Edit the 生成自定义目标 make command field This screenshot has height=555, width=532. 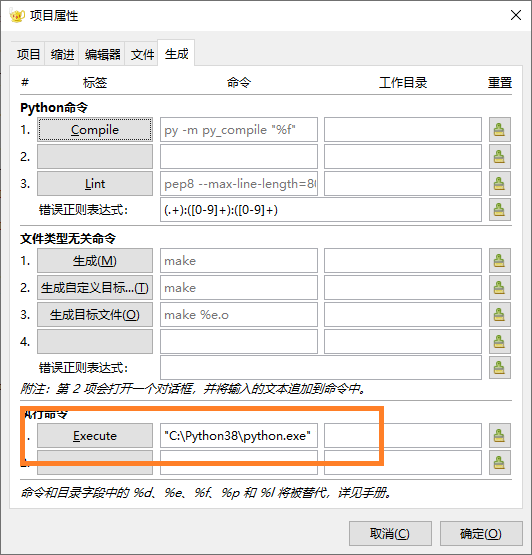click(x=239, y=287)
